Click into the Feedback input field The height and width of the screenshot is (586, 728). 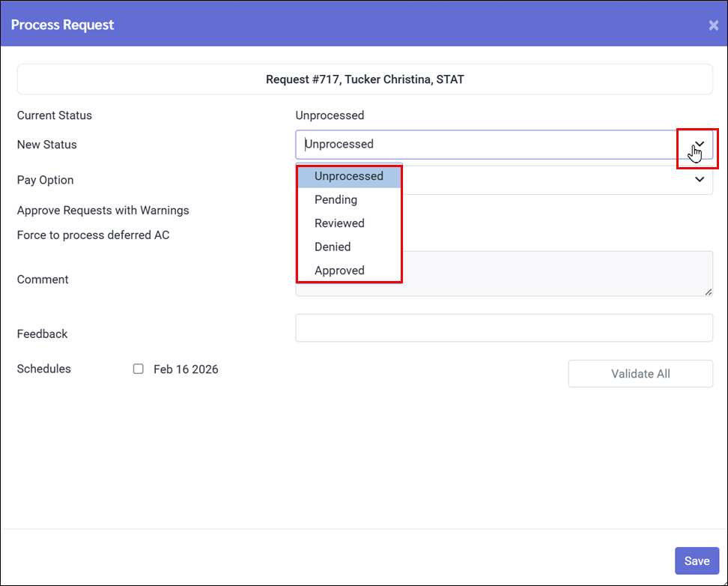pyautogui.click(x=503, y=328)
